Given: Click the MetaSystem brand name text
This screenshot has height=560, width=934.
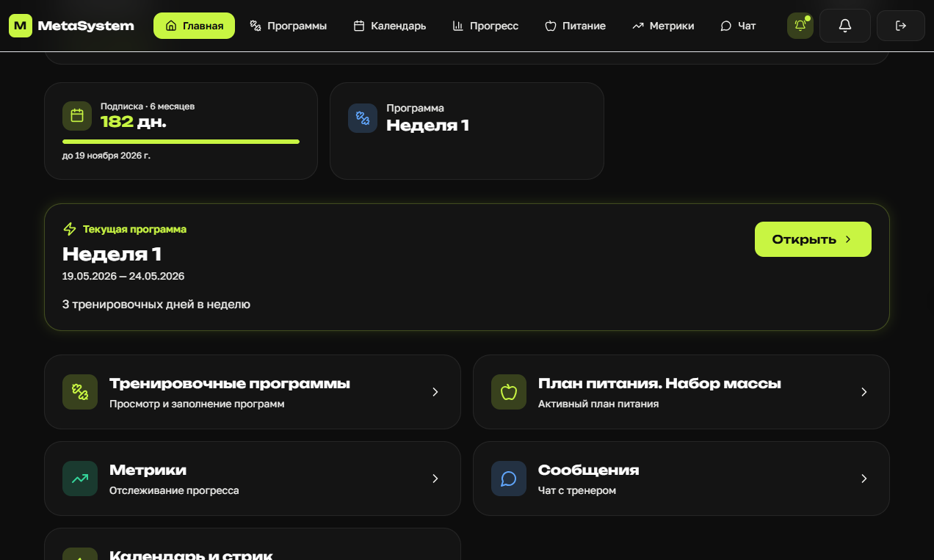Looking at the screenshot, I should coord(86,26).
